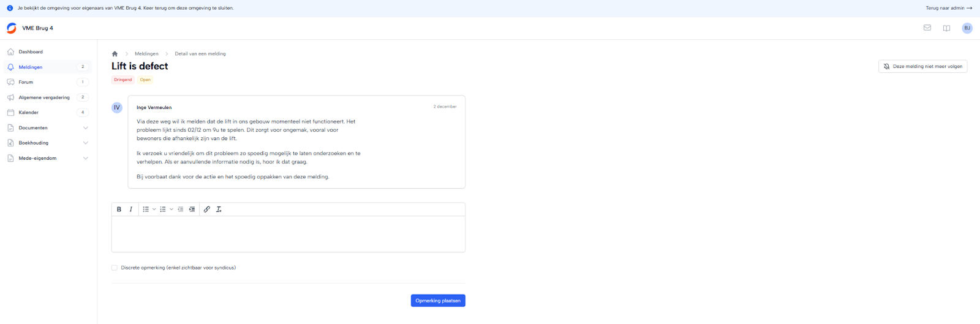The width and height of the screenshot is (980, 324).
Task: Open the mail envelope icon in header
Action: [x=927, y=28]
